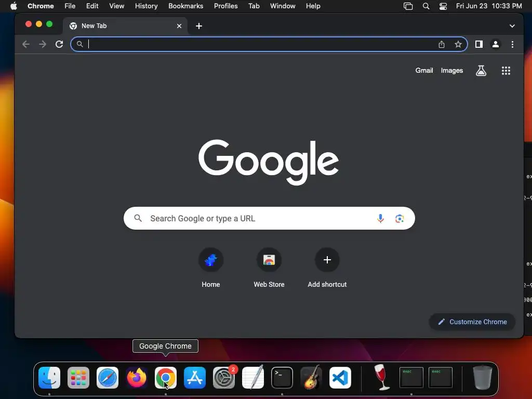
Task: Open TextEdit from the Dock
Action: coord(253,378)
